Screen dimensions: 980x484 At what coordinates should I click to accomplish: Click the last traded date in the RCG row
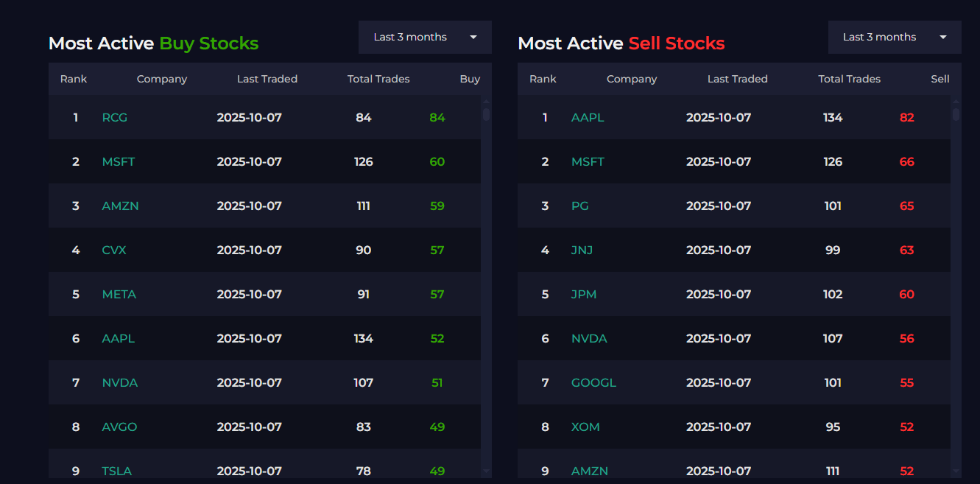(250, 117)
